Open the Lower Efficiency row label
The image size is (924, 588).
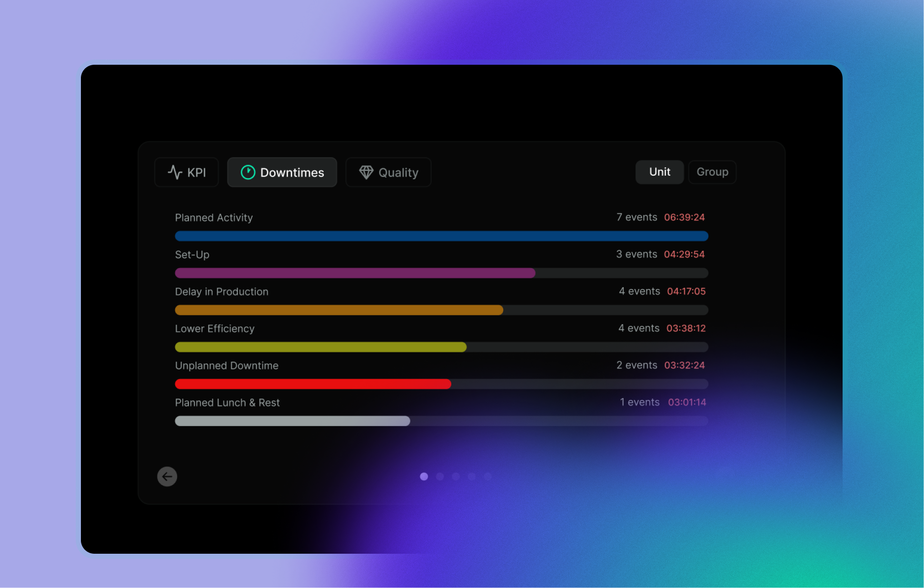(215, 329)
